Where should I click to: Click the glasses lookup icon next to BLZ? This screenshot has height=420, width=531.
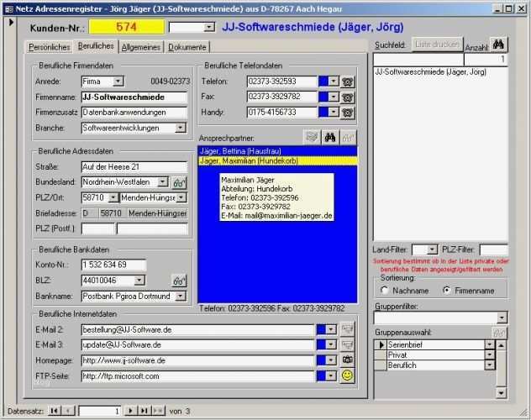click(x=179, y=281)
